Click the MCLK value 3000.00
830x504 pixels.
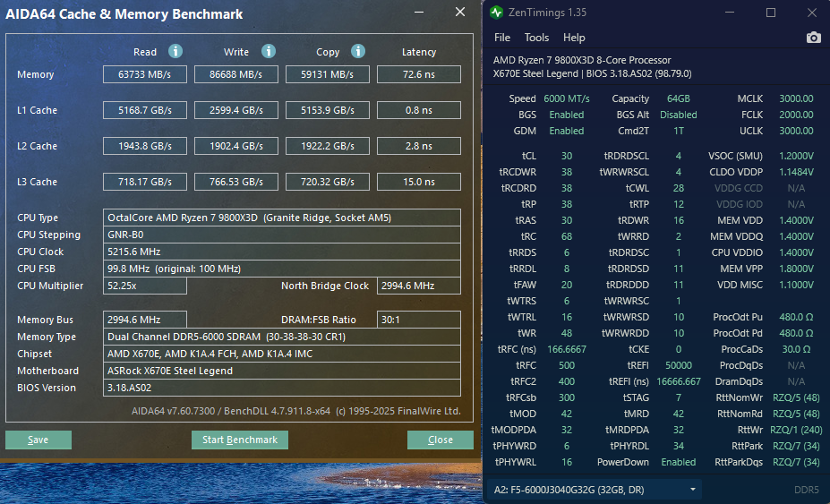click(796, 98)
